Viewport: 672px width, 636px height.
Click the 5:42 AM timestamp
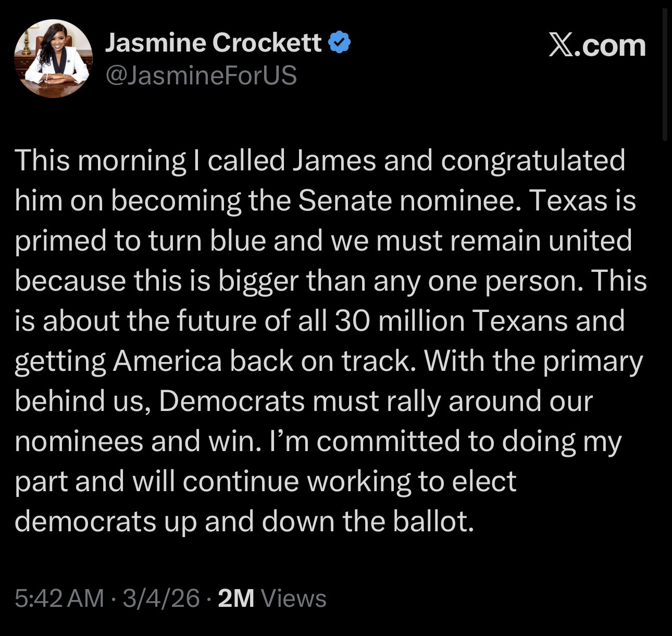click(x=59, y=598)
